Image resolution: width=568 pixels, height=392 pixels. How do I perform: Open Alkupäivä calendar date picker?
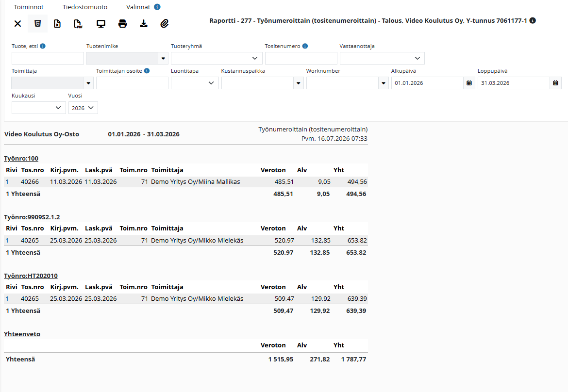pyautogui.click(x=469, y=83)
